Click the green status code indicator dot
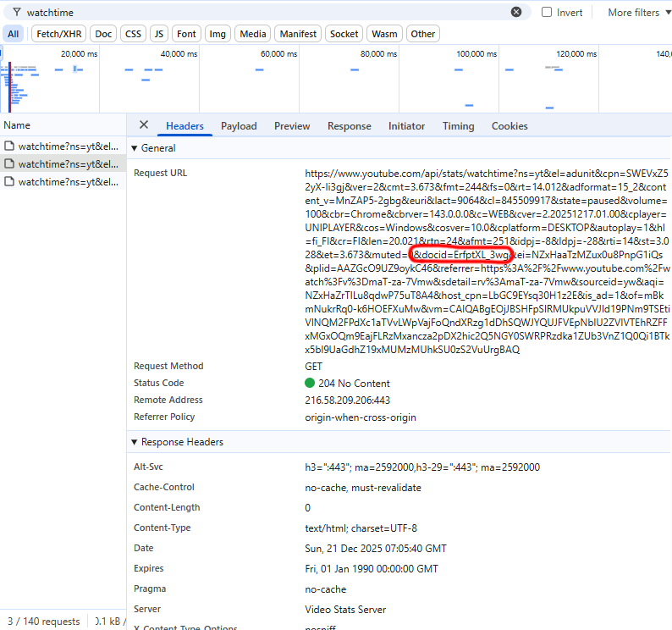The image size is (672, 630). coord(310,383)
